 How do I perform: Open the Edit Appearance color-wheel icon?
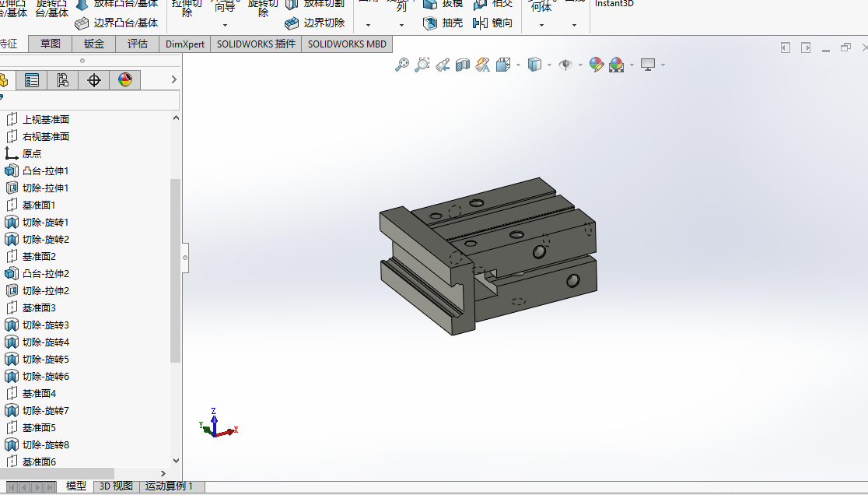pyautogui.click(x=597, y=65)
